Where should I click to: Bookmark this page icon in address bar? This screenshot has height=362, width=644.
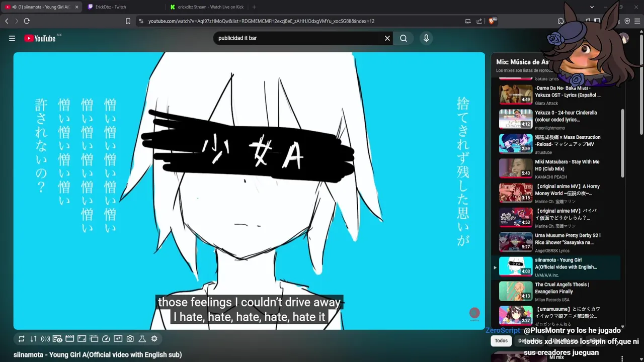(128, 21)
